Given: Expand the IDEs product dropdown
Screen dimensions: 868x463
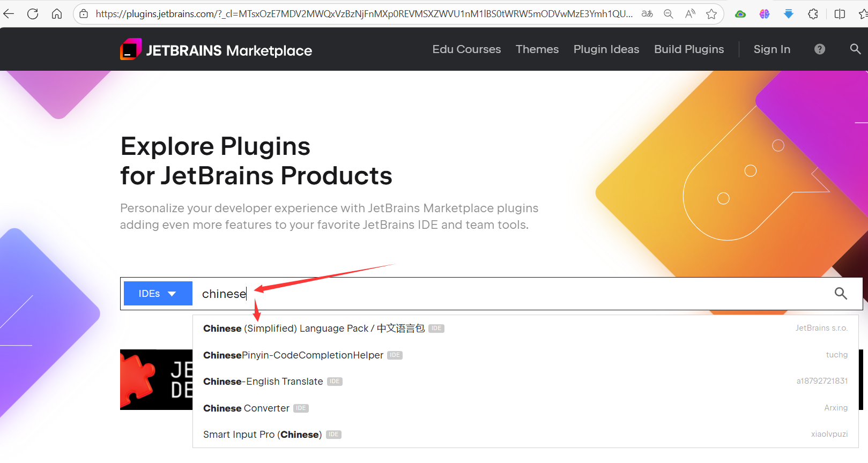Looking at the screenshot, I should click(x=158, y=294).
